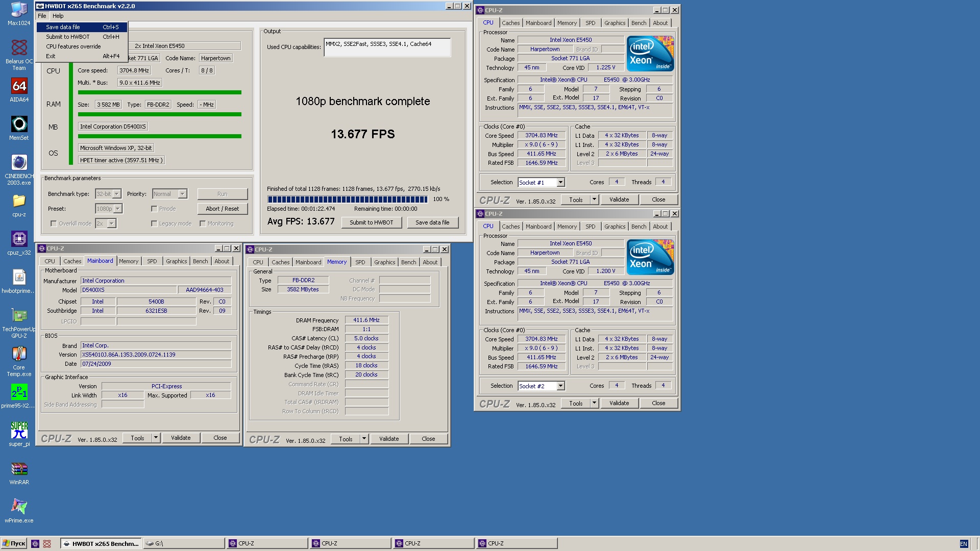Open the Preset 1080p dropdown
This screenshot has width=980, height=551.
pyautogui.click(x=118, y=209)
